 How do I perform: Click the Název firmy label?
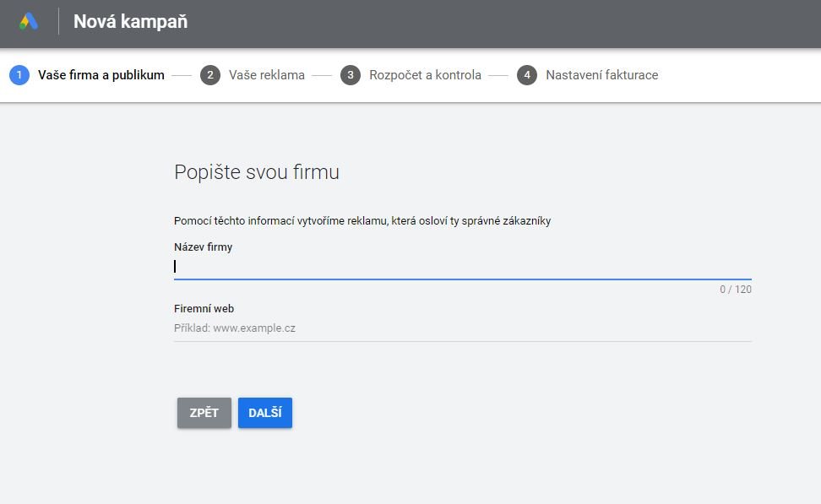[x=204, y=247]
